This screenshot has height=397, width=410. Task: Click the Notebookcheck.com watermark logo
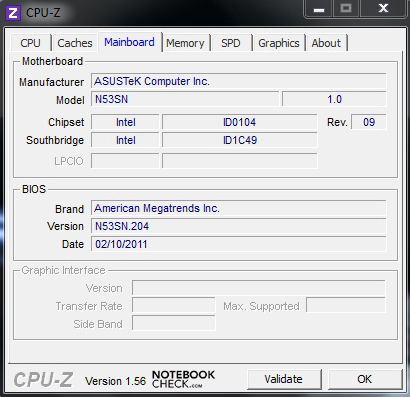183,379
